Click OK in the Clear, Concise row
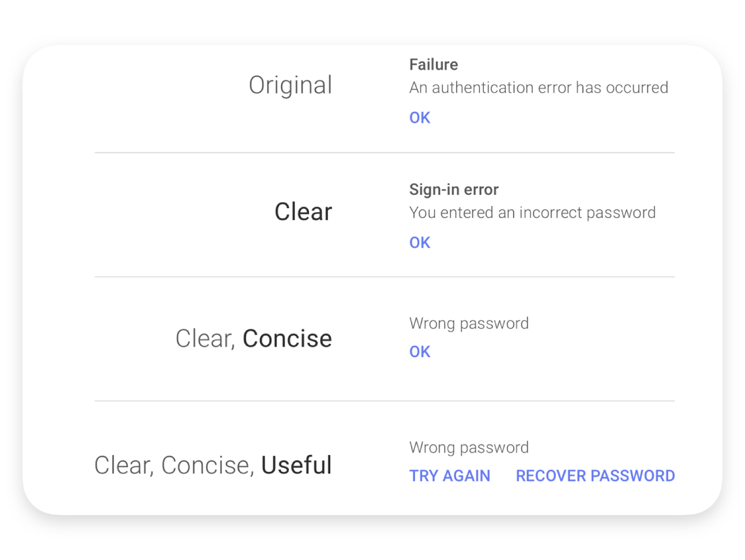Screen dimensions: 745x560 [x=420, y=351]
